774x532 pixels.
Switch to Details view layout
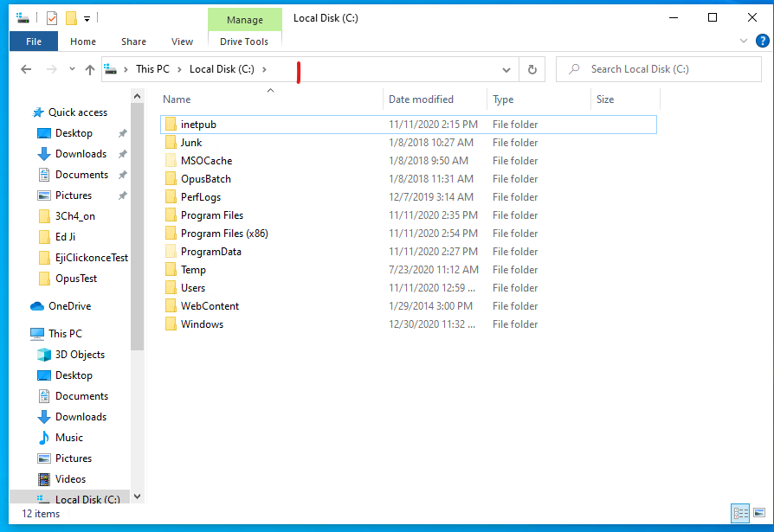tap(740, 513)
